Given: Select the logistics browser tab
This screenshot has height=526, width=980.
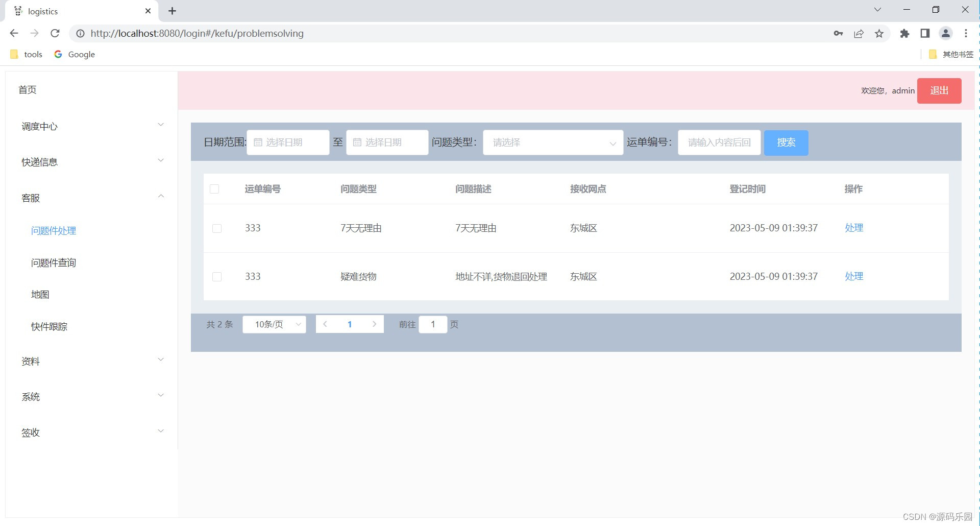Looking at the screenshot, I should (x=82, y=11).
